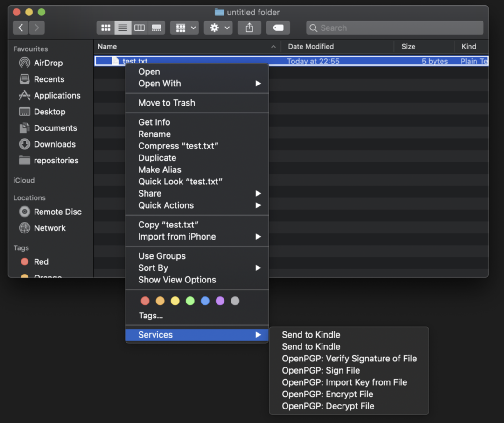Choose Rename in context menu
Viewport: 504px width, 423px height.
coord(197,134)
